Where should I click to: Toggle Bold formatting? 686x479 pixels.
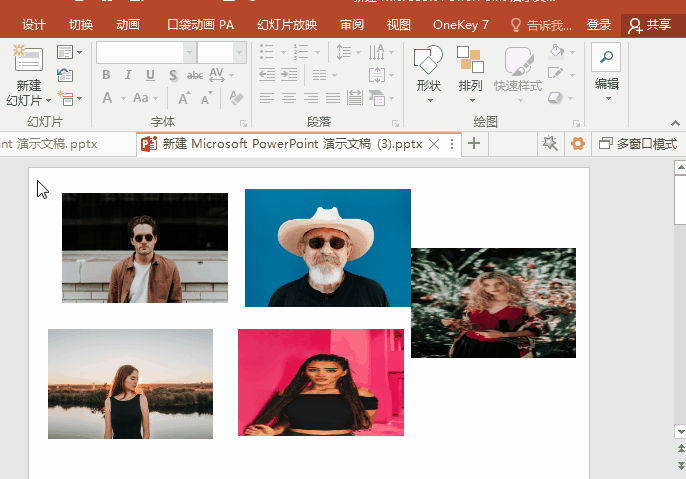106,75
